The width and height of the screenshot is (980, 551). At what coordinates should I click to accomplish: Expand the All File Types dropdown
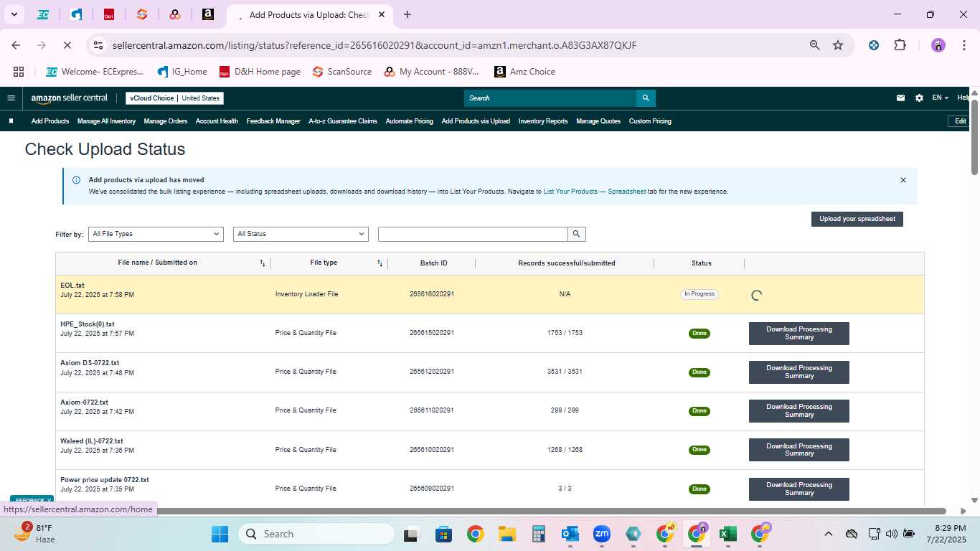point(156,234)
